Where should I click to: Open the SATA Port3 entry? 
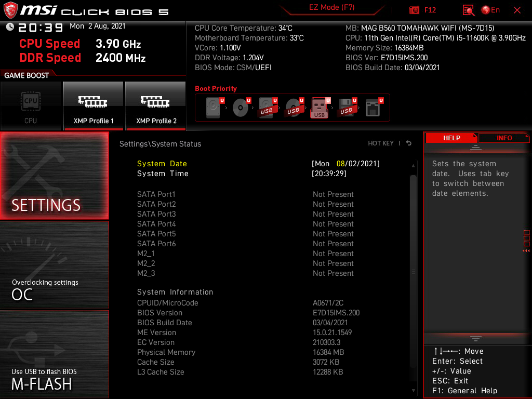coord(245,214)
